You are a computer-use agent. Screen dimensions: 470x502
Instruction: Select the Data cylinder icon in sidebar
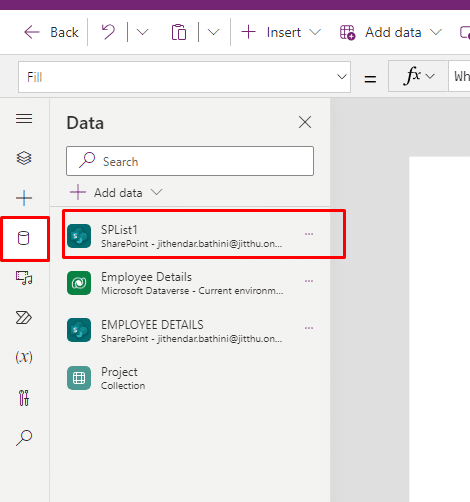[x=24, y=238]
